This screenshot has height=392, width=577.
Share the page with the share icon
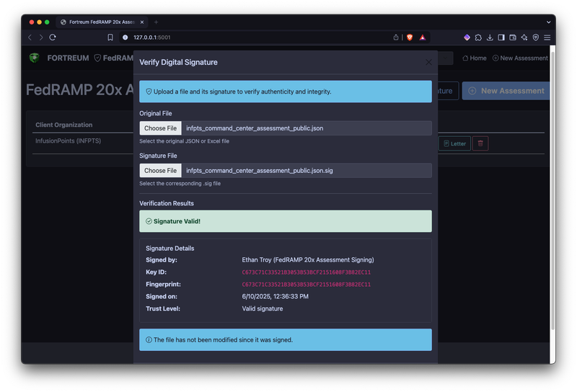coord(395,37)
